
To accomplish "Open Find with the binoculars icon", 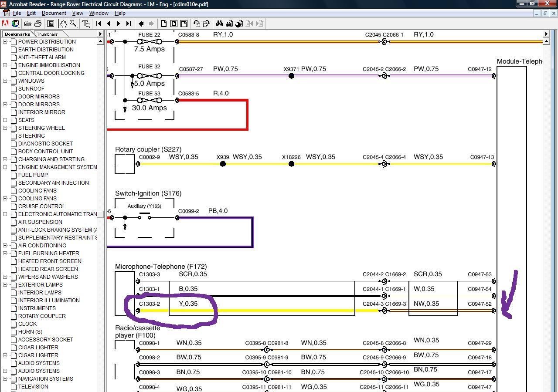I will tap(219, 24).
